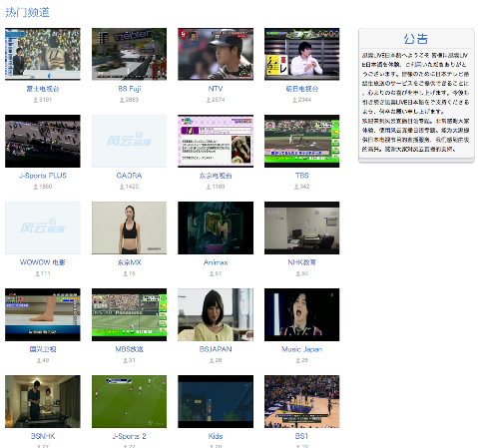
Task: Click the WOWOW 电影 title link
Action: [43, 262]
